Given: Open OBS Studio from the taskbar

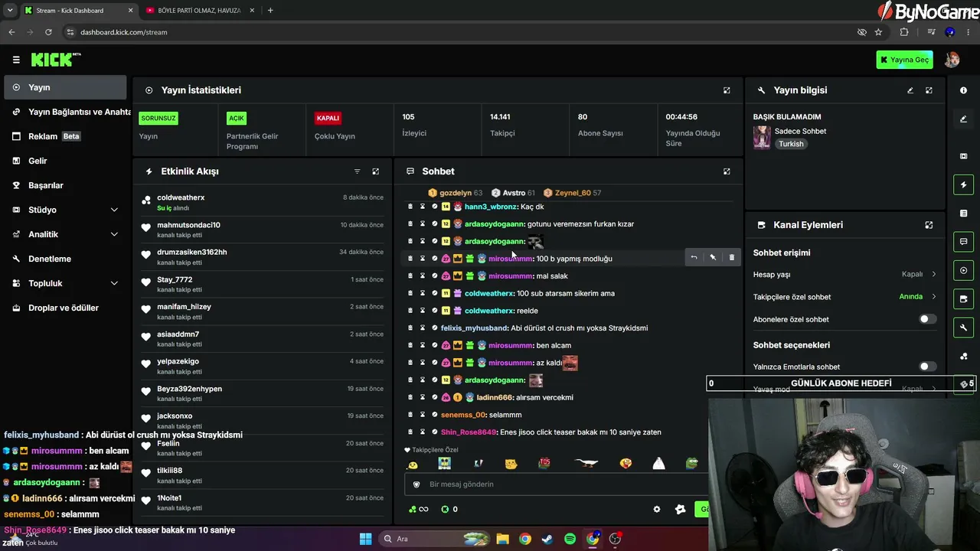Looking at the screenshot, I should 615,539.
